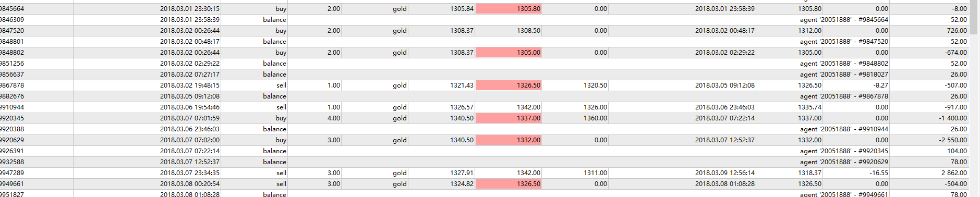Select the -2 550.00 loss amount
980x197 pixels.
pyautogui.click(x=953, y=140)
